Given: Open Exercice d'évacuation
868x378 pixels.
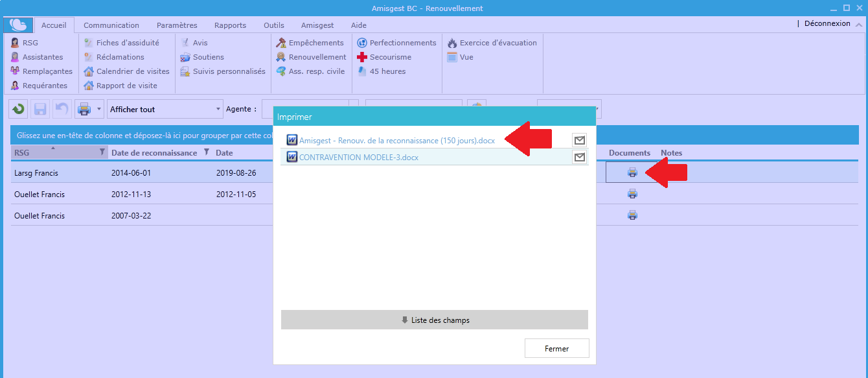Looking at the screenshot, I should pyautogui.click(x=492, y=43).
